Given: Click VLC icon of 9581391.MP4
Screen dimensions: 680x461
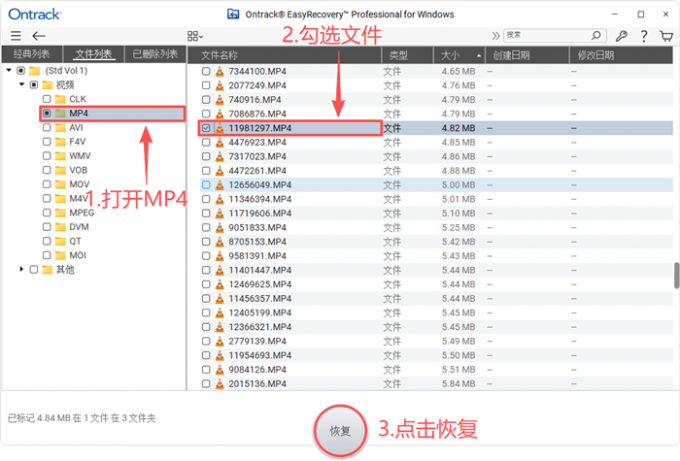Looking at the screenshot, I should (x=220, y=256).
